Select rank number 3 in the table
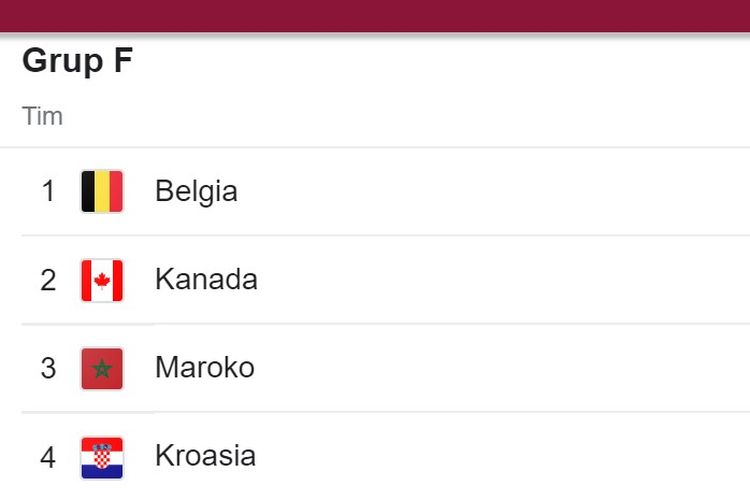Image resolution: width=750 pixels, height=500 pixels. click(48, 368)
